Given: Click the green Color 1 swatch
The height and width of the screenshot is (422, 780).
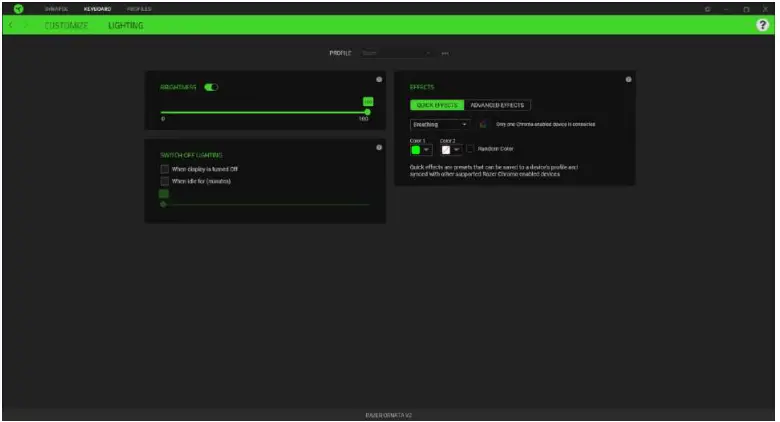Looking at the screenshot, I should pos(416,150).
